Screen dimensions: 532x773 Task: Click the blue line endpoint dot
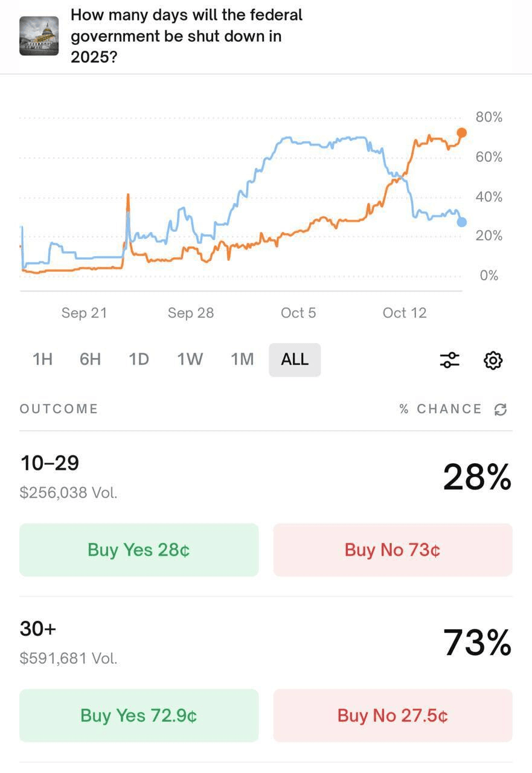coord(462,222)
